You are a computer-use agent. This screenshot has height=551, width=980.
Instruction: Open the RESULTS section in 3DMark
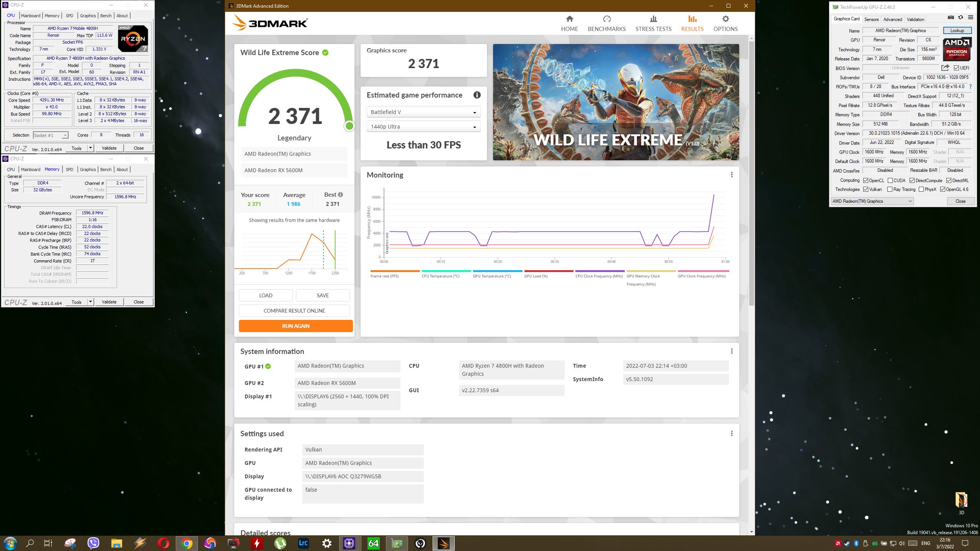692,23
